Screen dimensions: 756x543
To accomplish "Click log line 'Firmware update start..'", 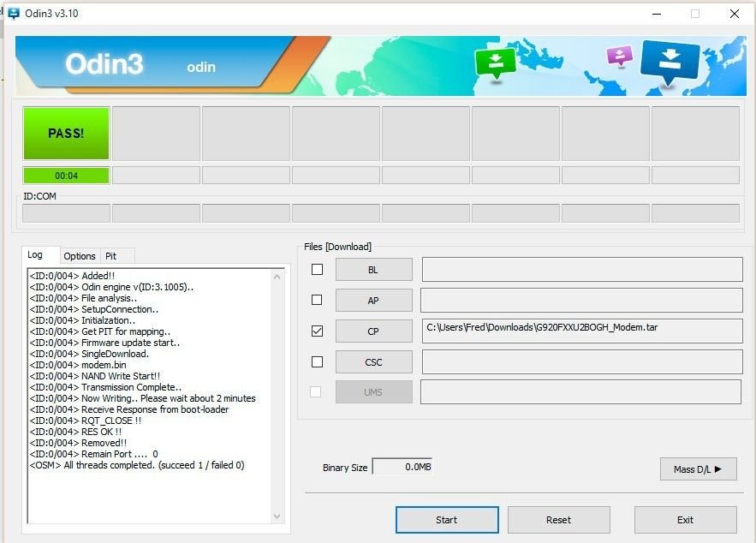I will [104, 343].
